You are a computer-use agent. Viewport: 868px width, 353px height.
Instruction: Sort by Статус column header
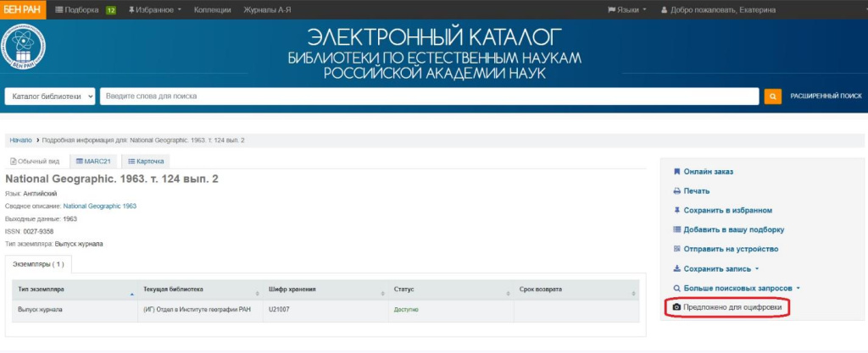click(451, 290)
